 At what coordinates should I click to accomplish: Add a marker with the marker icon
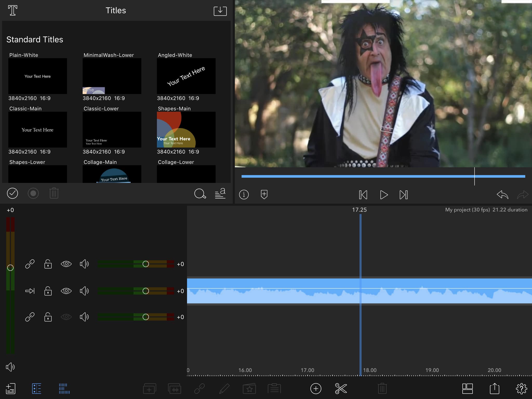tap(264, 194)
